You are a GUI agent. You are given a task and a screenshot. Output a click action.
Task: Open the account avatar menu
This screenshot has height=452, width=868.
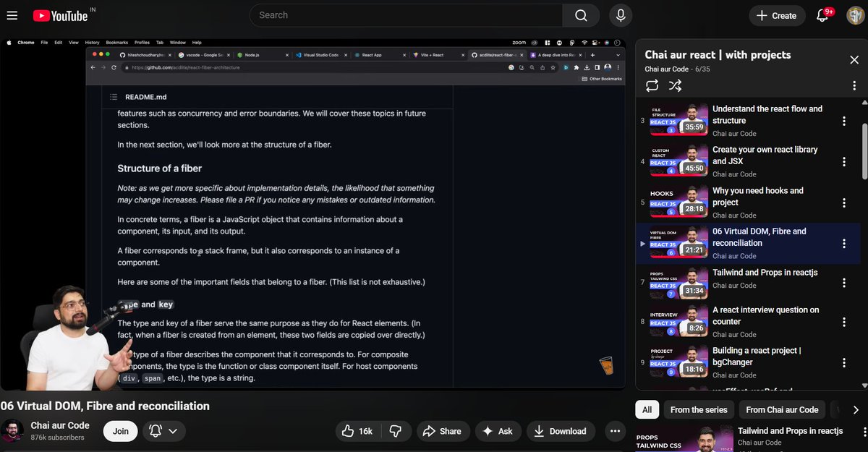click(x=855, y=15)
